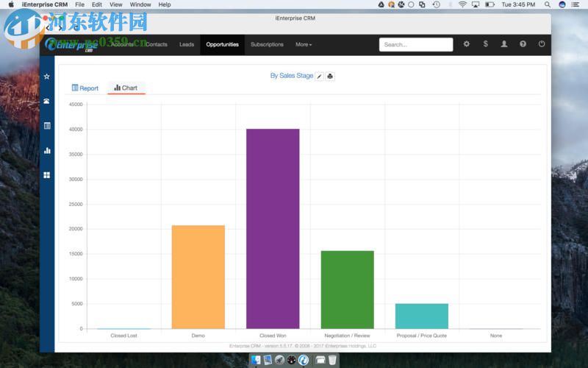Click the 45000 y-axis value
Image resolution: width=588 pixels, height=368 pixels.
click(76, 105)
